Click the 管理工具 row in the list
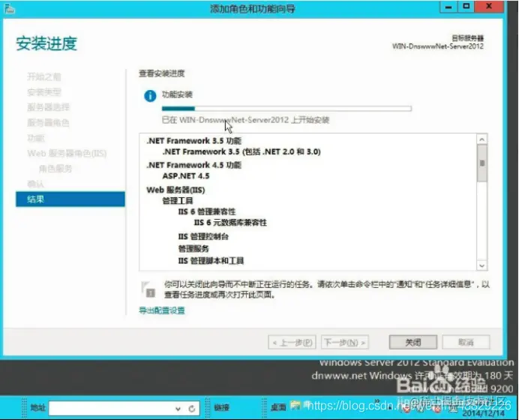 (x=178, y=200)
